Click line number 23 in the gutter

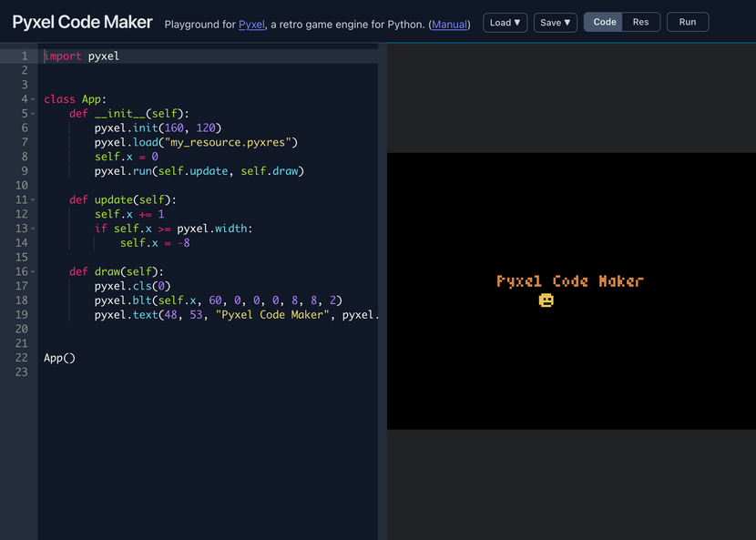coord(22,372)
